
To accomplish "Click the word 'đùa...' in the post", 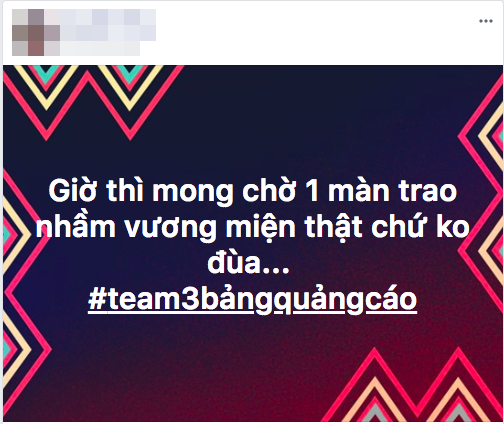I will [x=248, y=263].
